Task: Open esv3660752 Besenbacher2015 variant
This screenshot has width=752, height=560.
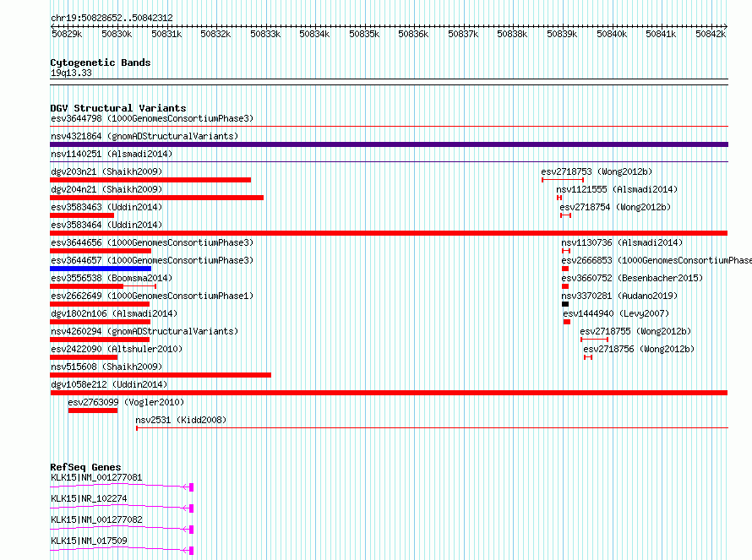Action: coord(632,278)
